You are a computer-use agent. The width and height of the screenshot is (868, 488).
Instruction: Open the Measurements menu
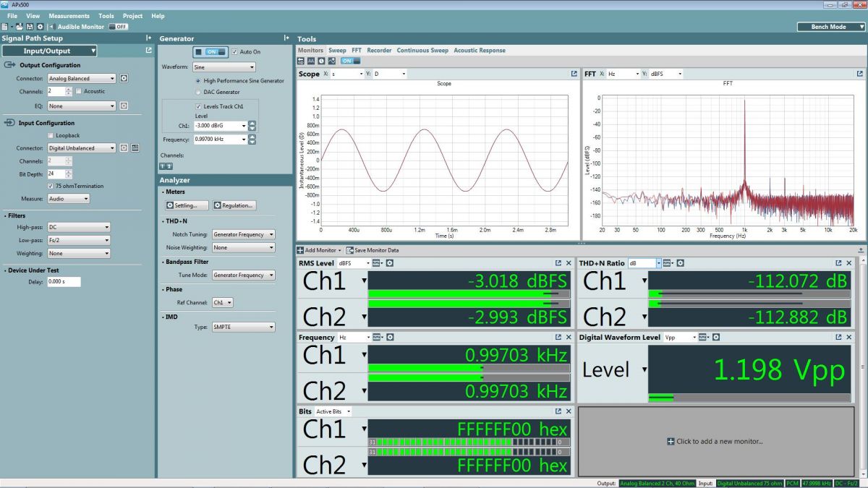pyautogui.click(x=69, y=15)
